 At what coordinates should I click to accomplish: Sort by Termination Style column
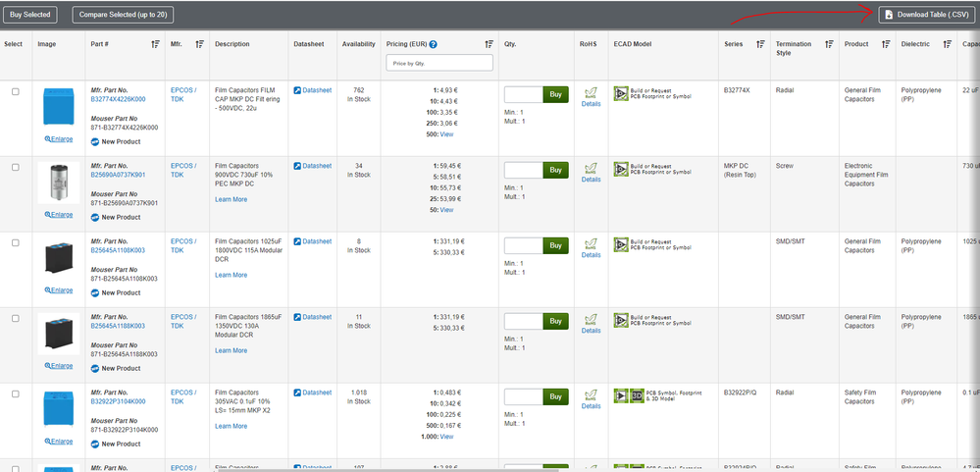click(x=829, y=44)
